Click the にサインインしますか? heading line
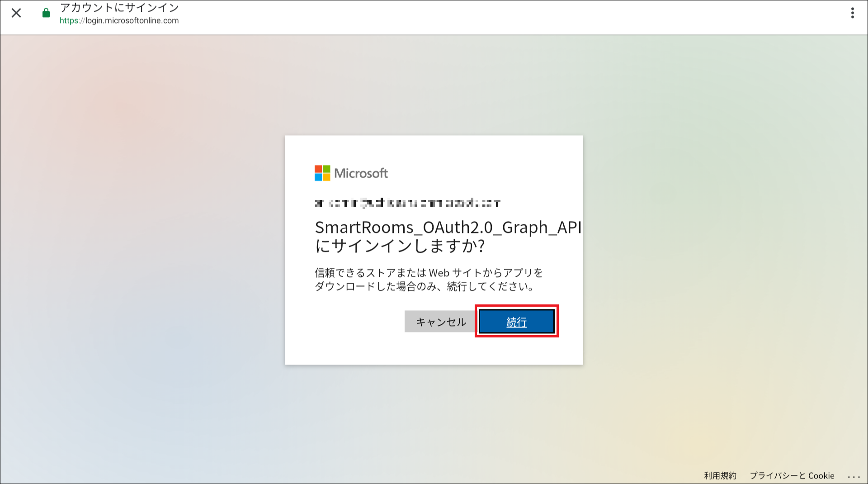Viewport: 868px width, 484px height. point(400,246)
